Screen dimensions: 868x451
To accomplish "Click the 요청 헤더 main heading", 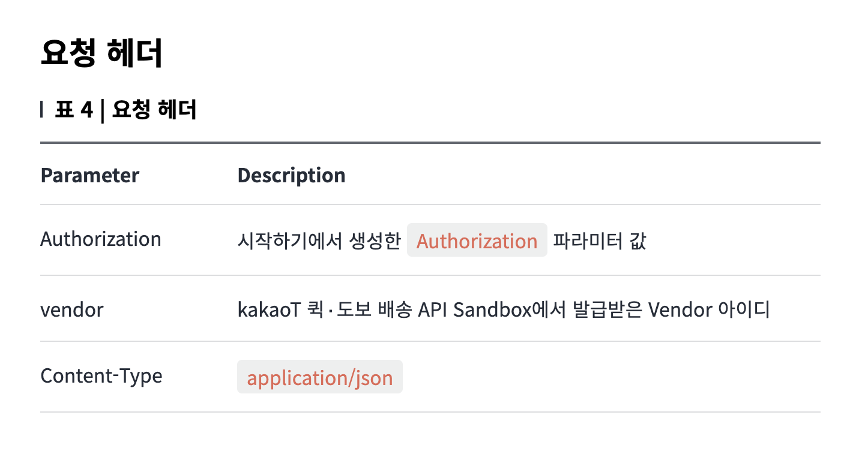I will (101, 53).
